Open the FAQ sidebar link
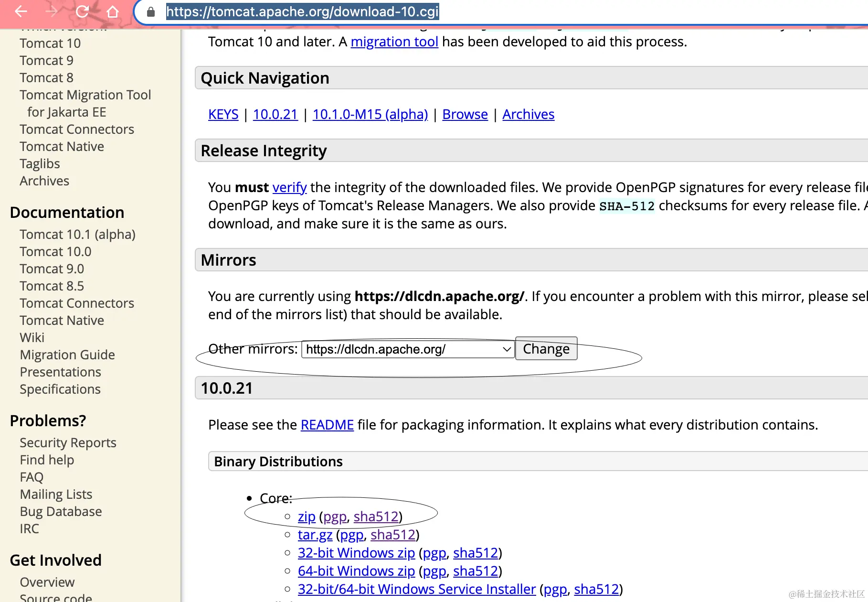Image resolution: width=868 pixels, height=602 pixels. 32,477
